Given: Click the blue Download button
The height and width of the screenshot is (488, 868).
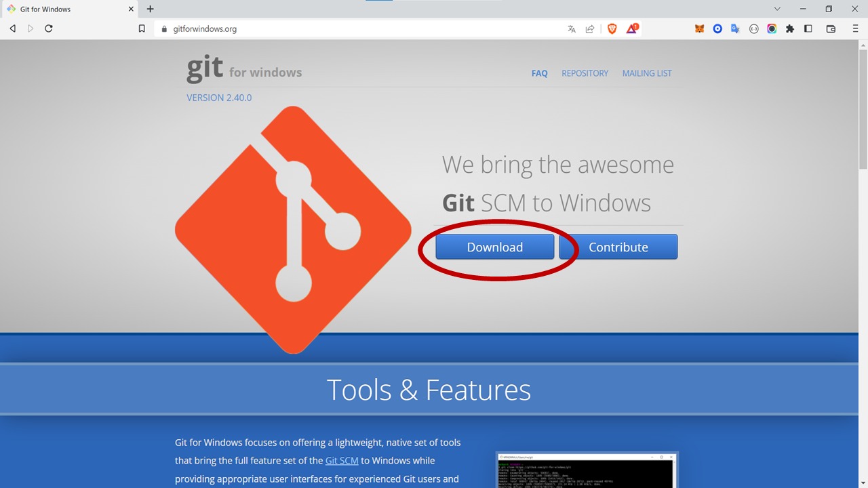Looking at the screenshot, I should pos(494,247).
